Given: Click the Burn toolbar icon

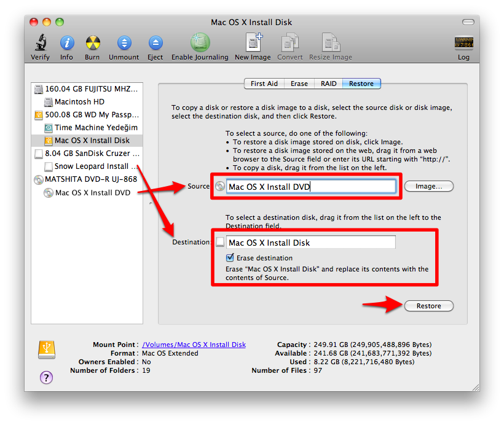Looking at the screenshot, I should point(92,43).
